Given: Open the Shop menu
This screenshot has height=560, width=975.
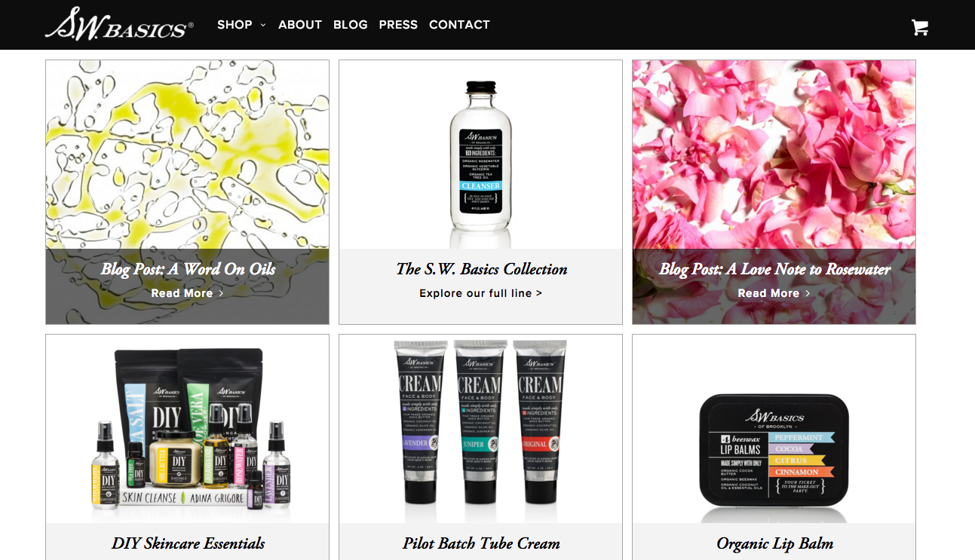Looking at the screenshot, I should coord(235,25).
